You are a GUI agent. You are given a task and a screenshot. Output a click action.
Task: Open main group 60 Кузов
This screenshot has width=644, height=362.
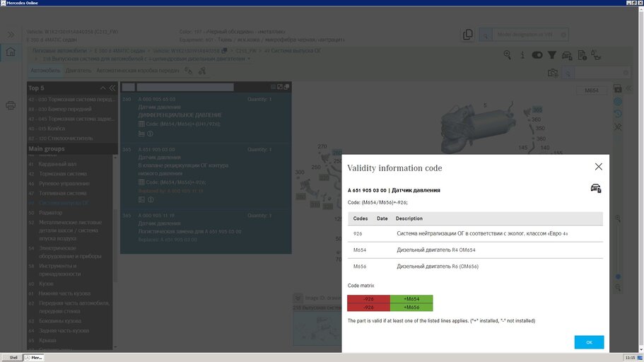click(41, 284)
